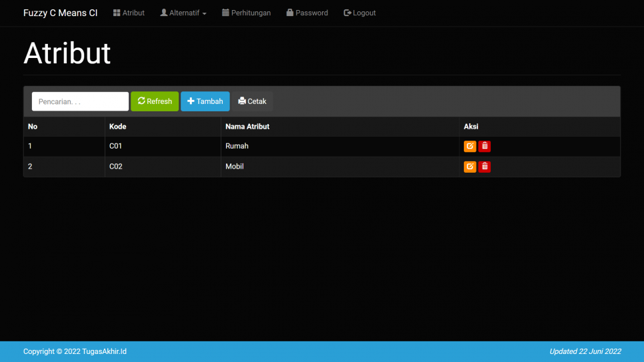Print the table using Cetak button
The width and height of the screenshot is (644, 362).
point(252,101)
